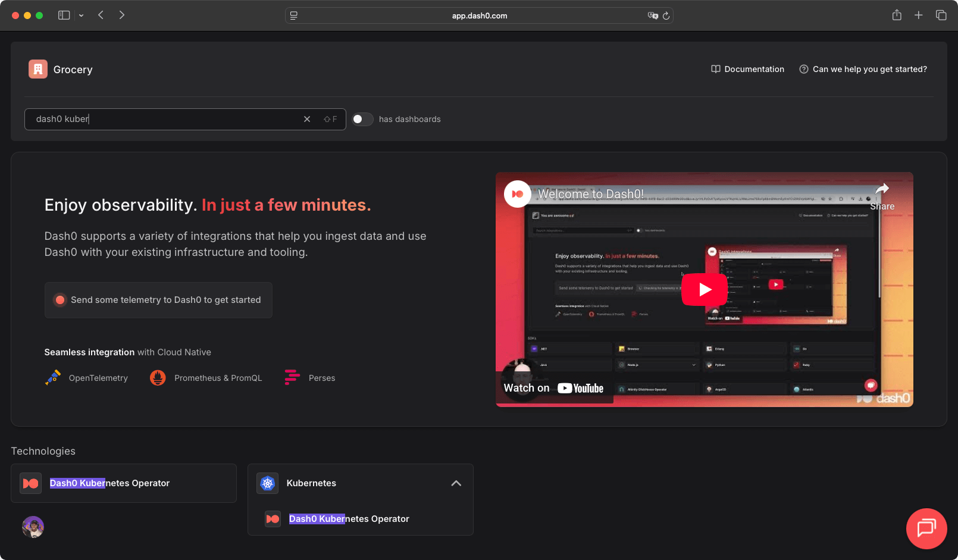
Task: Click the Grocery organization logo icon
Action: [37, 69]
